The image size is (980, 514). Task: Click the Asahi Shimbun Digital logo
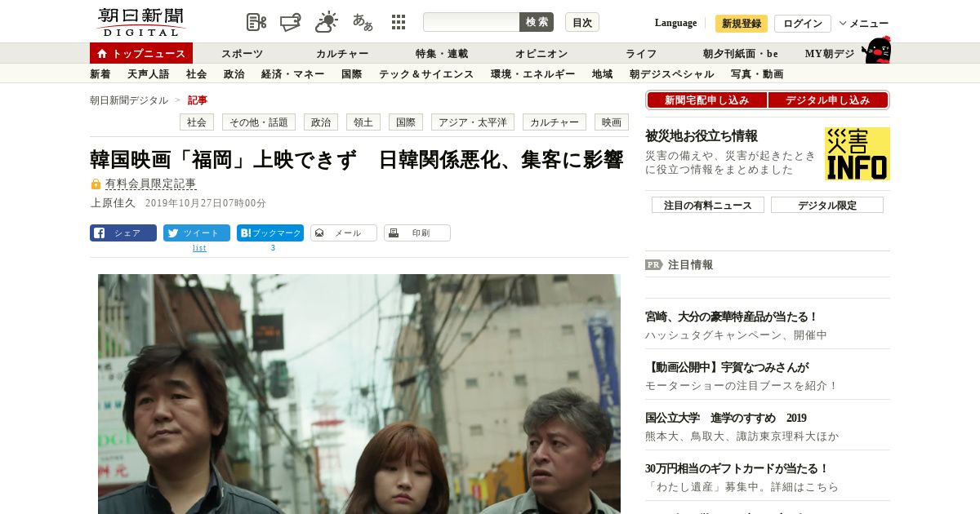(x=140, y=22)
